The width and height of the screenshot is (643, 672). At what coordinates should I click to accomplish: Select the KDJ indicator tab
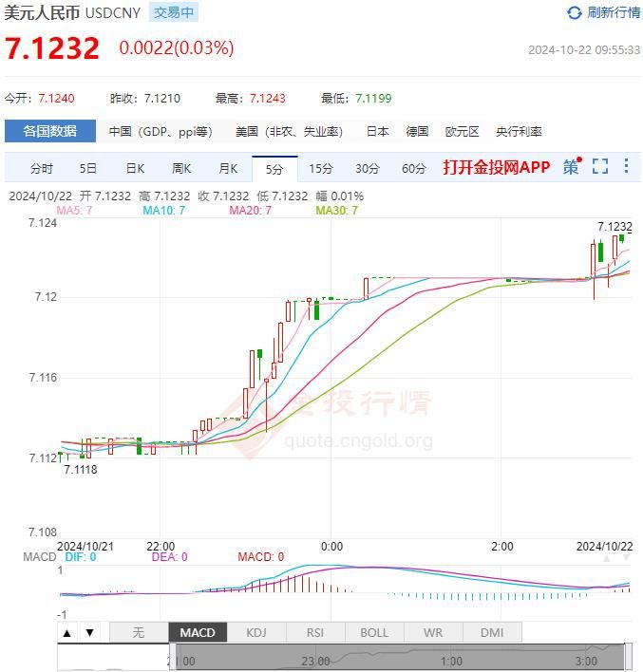[256, 632]
